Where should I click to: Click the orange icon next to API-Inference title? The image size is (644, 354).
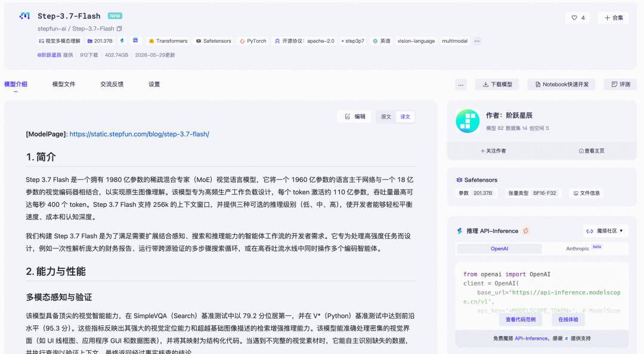pyautogui.click(x=526, y=231)
